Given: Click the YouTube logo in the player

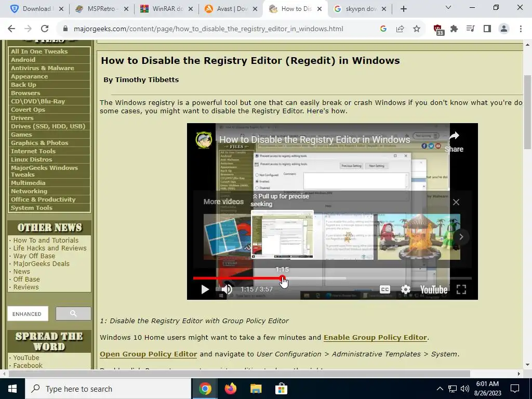Looking at the screenshot, I should (x=434, y=289).
